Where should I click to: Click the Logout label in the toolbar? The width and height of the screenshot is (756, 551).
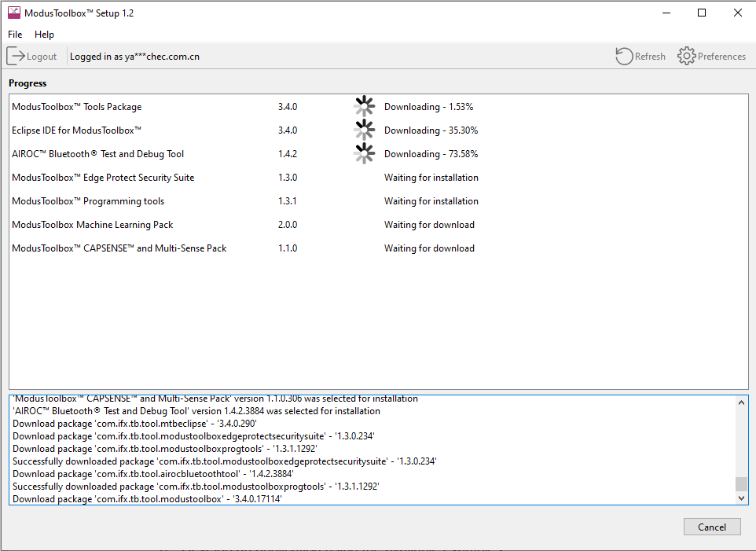[42, 57]
